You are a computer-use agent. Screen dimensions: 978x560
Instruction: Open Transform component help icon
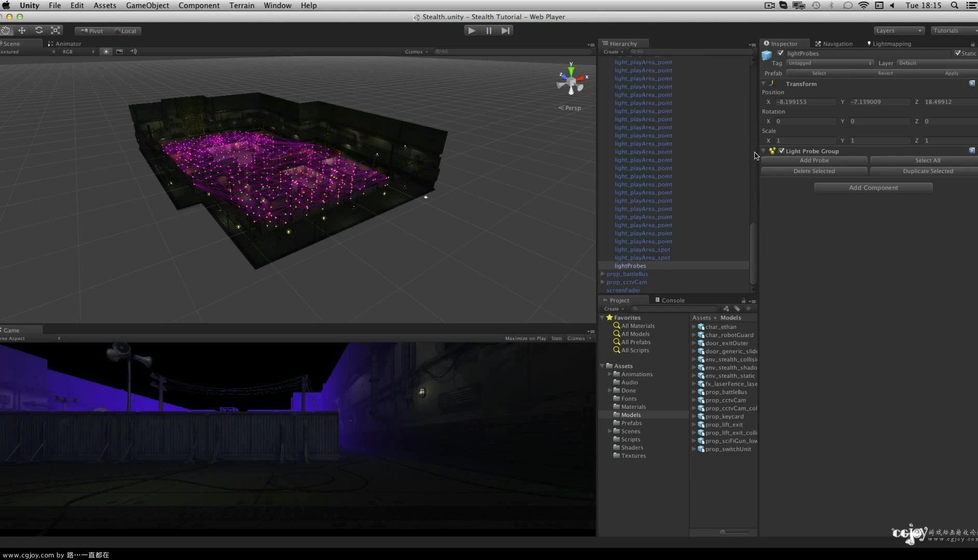click(972, 83)
